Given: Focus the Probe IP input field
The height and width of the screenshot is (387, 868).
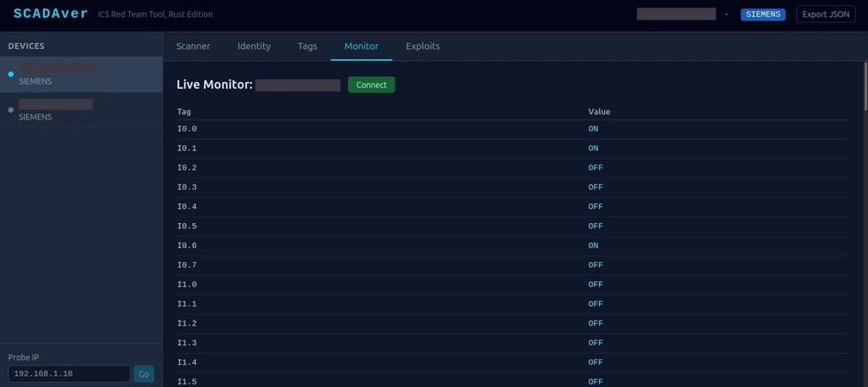Looking at the screenshot, I should 69,374.
